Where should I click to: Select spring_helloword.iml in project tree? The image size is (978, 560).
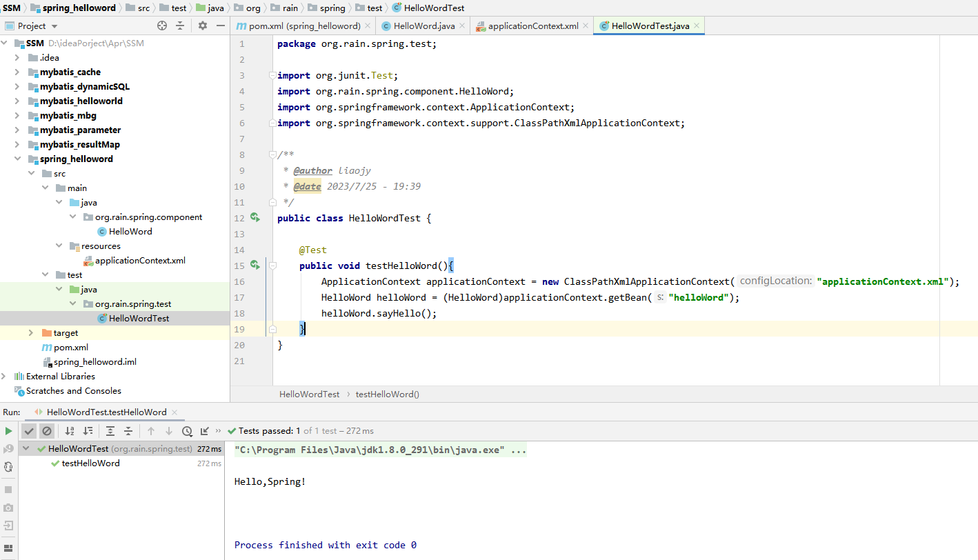pos(95,361)
